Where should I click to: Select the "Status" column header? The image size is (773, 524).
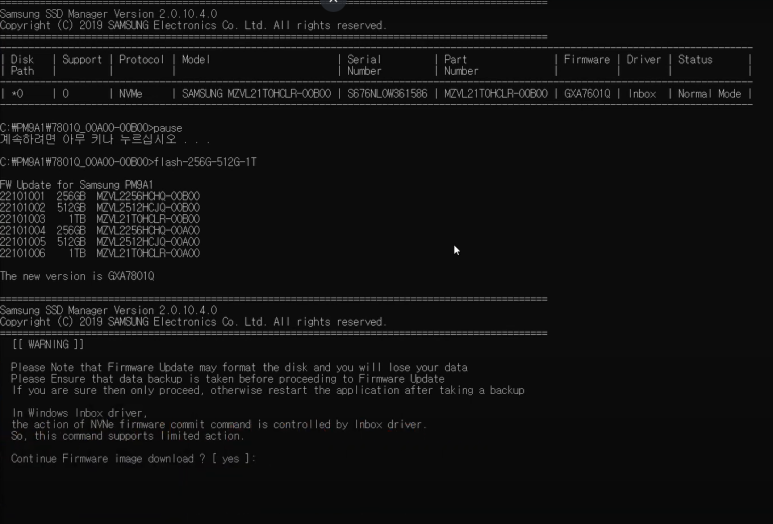(x=695, y=60)
